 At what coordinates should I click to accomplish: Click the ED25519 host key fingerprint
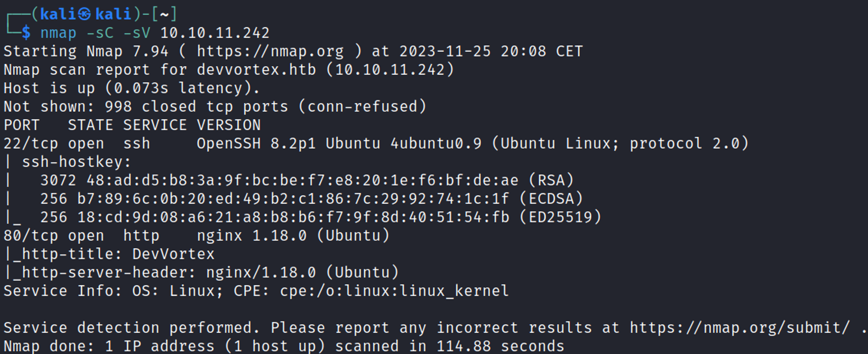[293, 217]
